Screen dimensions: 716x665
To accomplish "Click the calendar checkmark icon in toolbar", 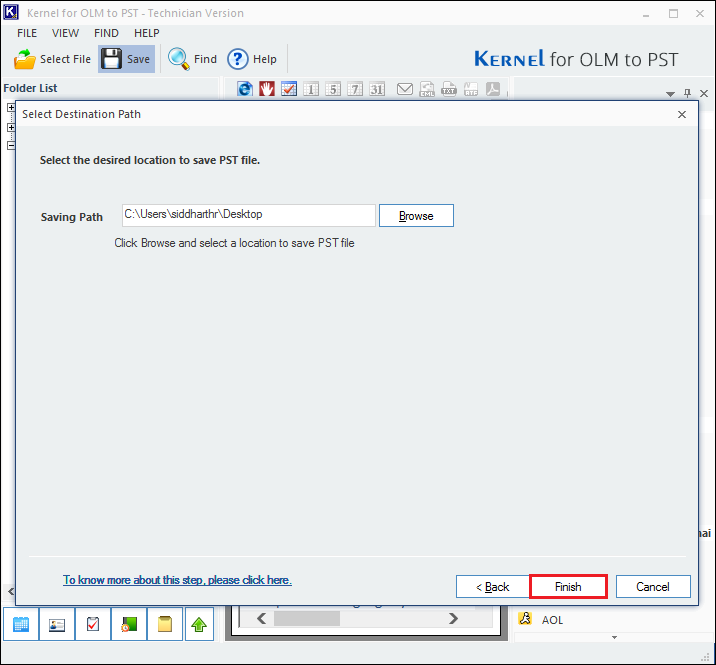I will click(x=289, y=89).
